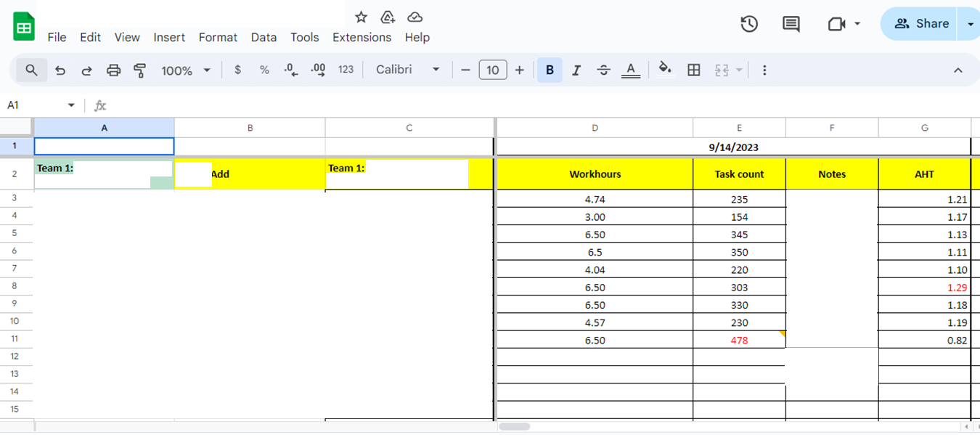This screenshot has height=435, width=980.
Task: Open the Insert menu
Action: point(169,37)
